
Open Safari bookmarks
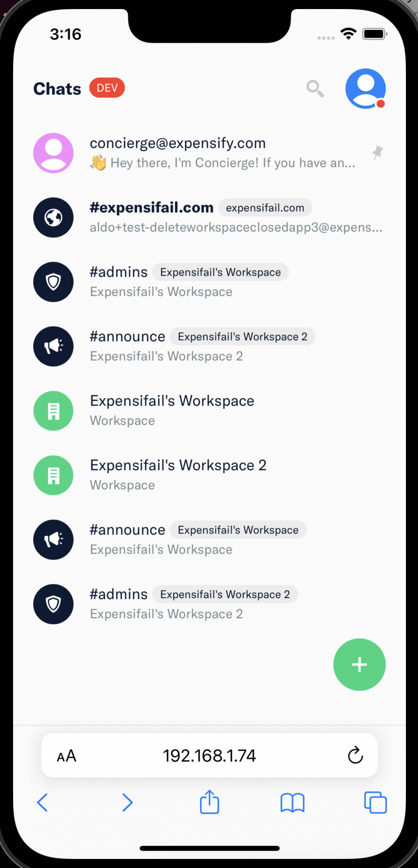[x=293, y=803]
